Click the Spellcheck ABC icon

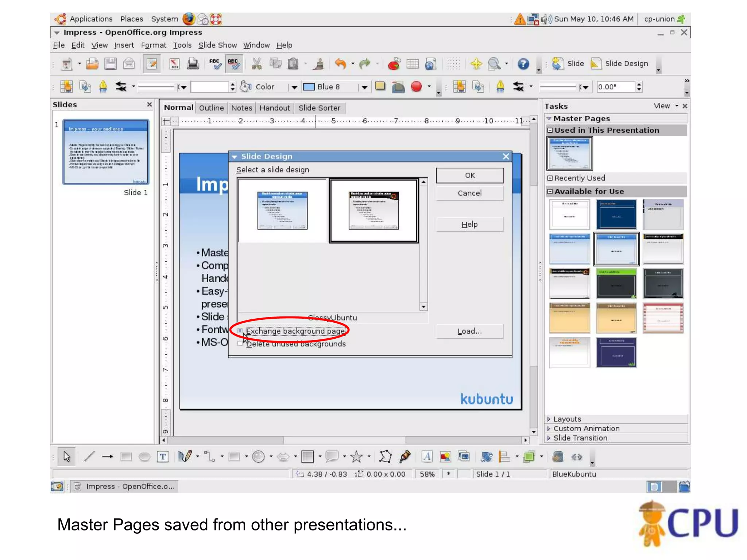(x=215, y=64)
